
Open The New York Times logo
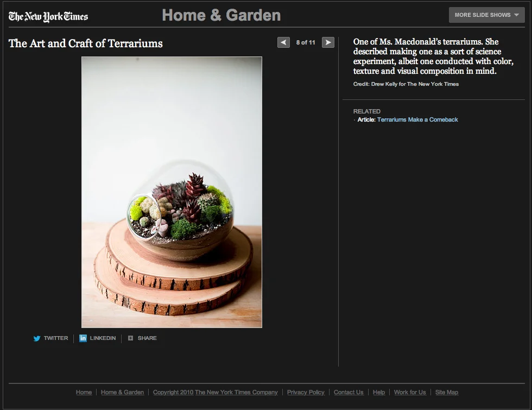48,16
